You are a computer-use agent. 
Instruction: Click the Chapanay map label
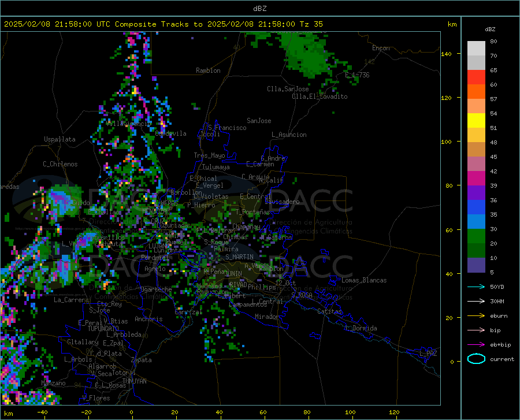pyautogui.click(x=246, y=226)
